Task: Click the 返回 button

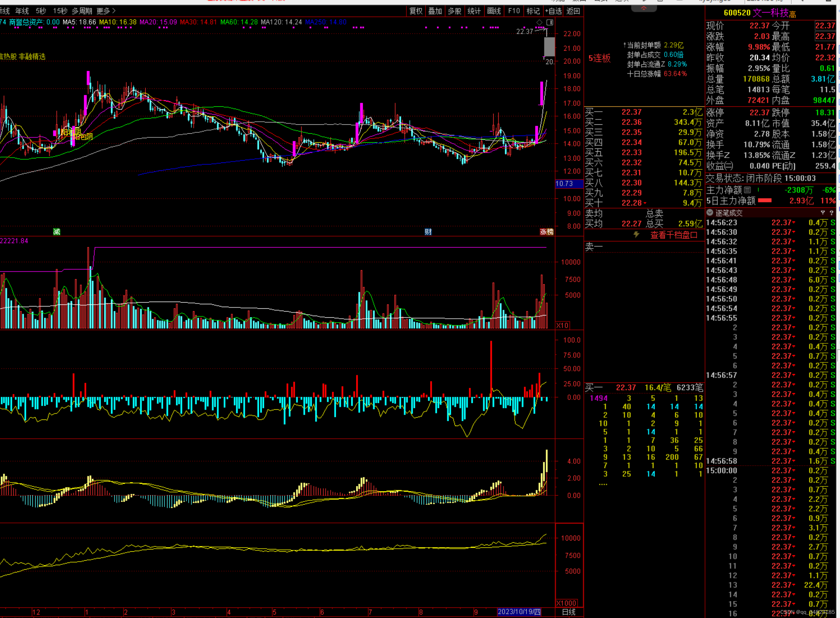Action: tap(573, 11)
